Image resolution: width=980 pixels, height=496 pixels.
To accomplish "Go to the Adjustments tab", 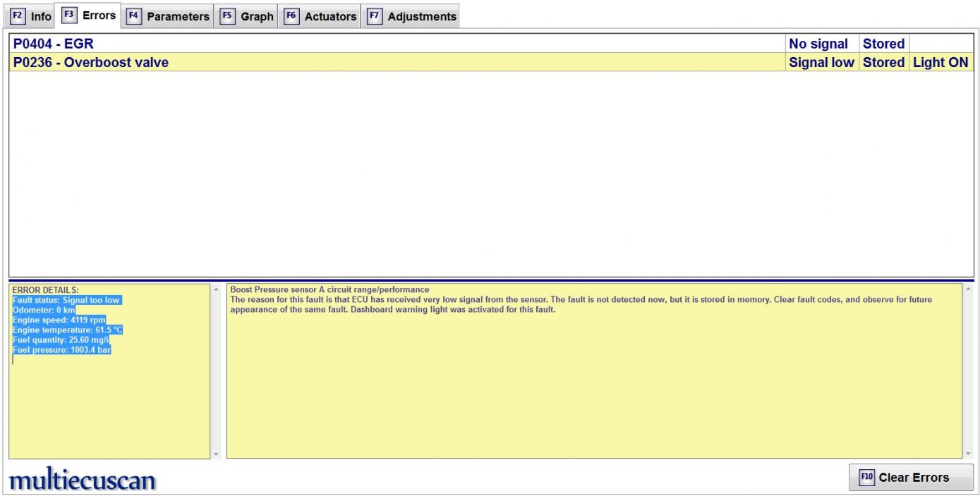I will (421, 16).
